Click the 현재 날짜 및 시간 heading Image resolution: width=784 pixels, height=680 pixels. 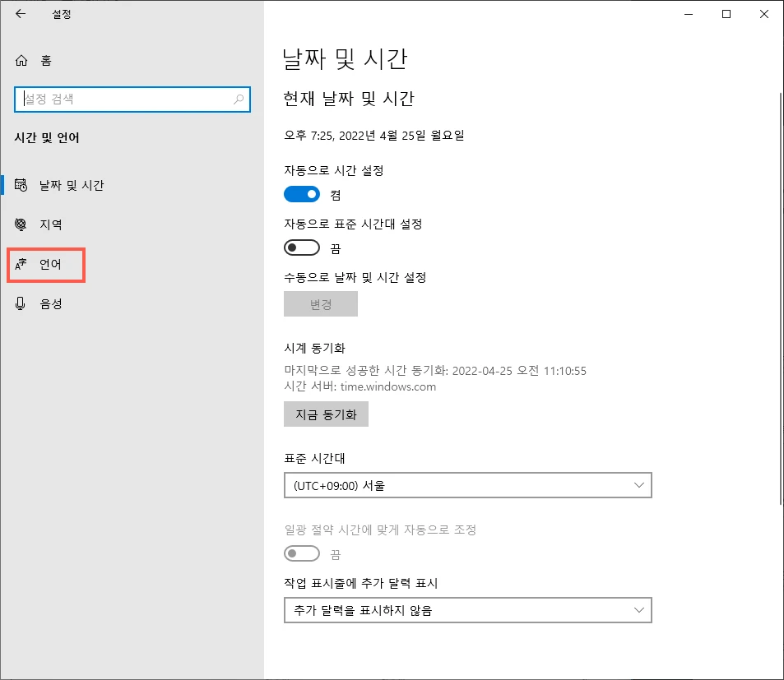(x=349, y=99)
